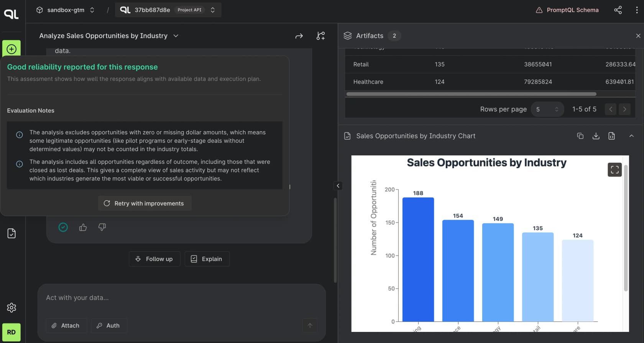The image size is (644, 343).
Task: Toggle thumbs down on the response
Action: (x=102, y=227)
